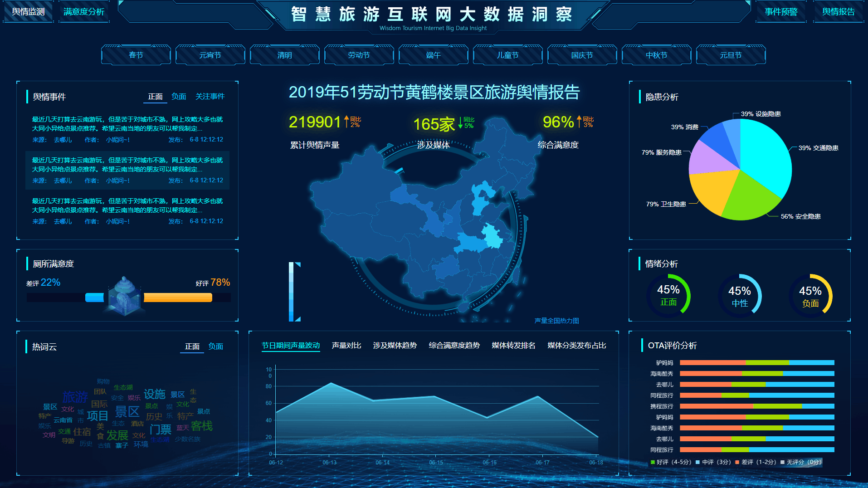Click the yellow 45% negative sentiment ring
The height and width of the screenshot is (488, 868).
pos(810,296)
